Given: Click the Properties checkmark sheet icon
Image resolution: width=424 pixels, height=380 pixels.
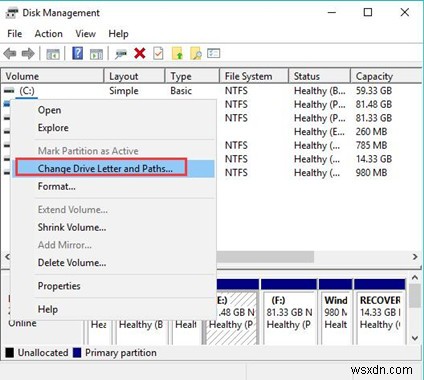Looking at the screenshot, I should point(158,53).
